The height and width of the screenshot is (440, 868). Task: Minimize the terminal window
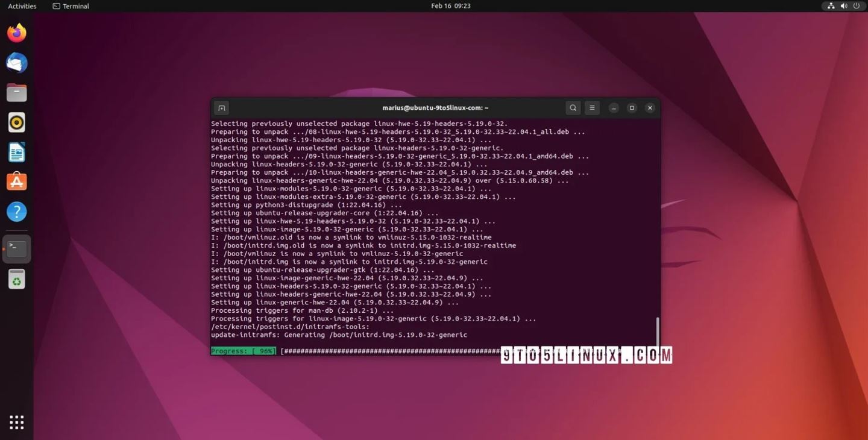(x=614, y=108)
